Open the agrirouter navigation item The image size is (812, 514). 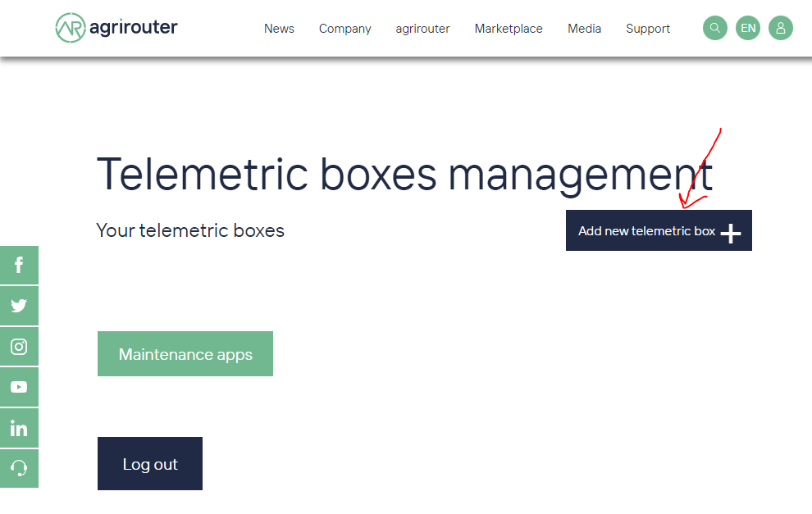[422, 28]
